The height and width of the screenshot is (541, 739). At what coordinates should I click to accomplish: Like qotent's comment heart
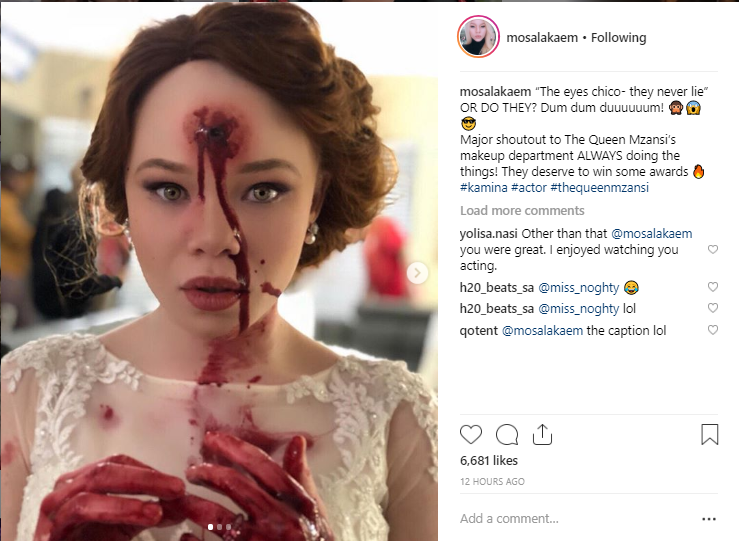pyautogui.click(x=713, y=331)
